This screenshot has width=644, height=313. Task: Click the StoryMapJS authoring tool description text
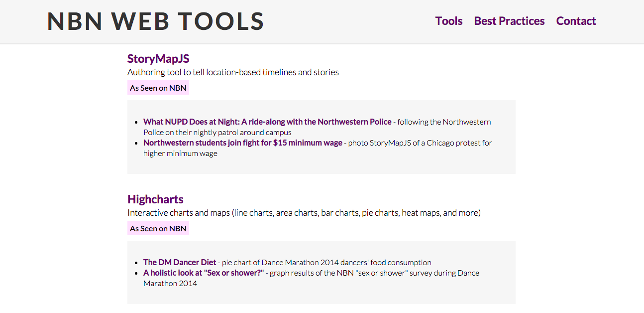tap(233, 72)
